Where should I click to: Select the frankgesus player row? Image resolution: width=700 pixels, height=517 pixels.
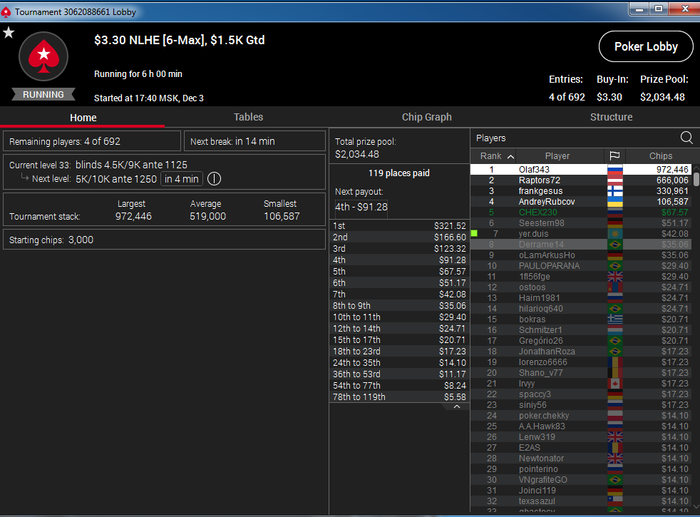coord(581,191)
